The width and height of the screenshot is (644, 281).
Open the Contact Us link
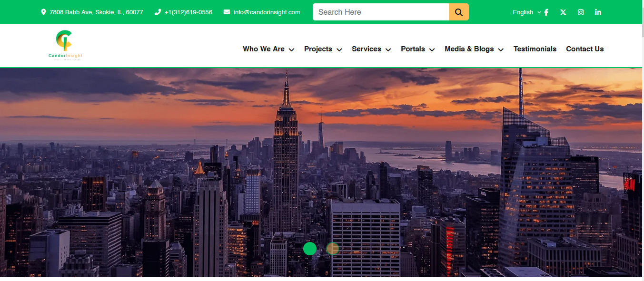click(585, 49)
